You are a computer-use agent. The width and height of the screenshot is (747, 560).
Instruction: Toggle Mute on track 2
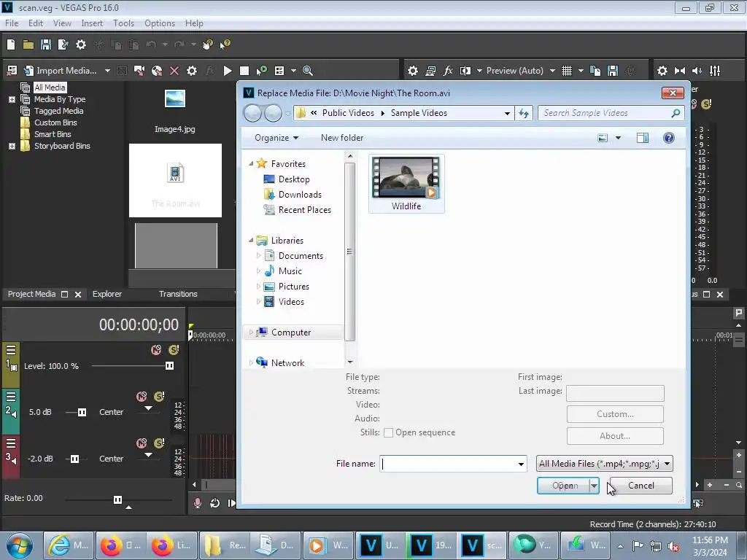pyautogui.click(x=142, y=397)
